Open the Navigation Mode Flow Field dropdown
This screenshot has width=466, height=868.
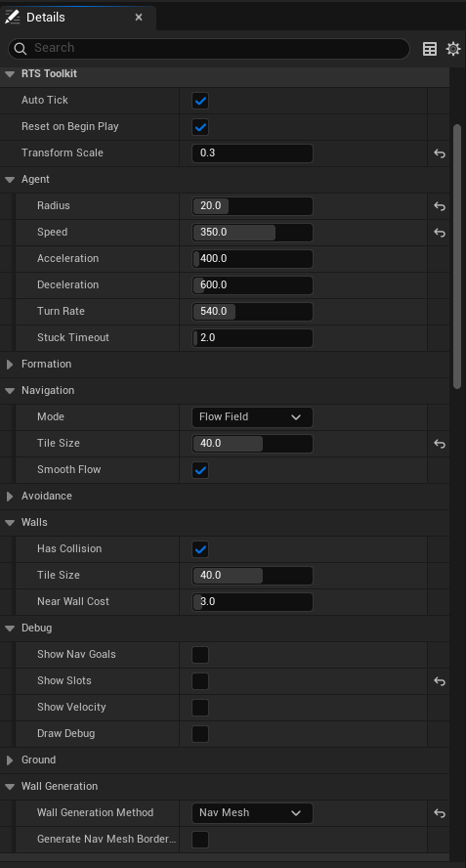[x=252, y=417]
